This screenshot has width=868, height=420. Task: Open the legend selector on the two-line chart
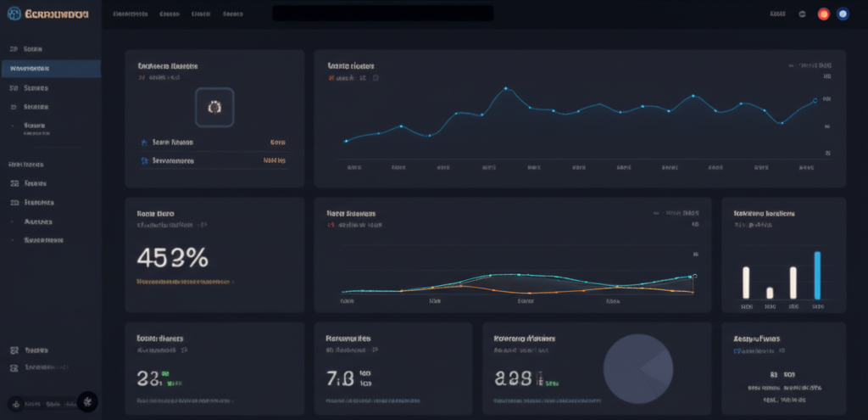677,213
